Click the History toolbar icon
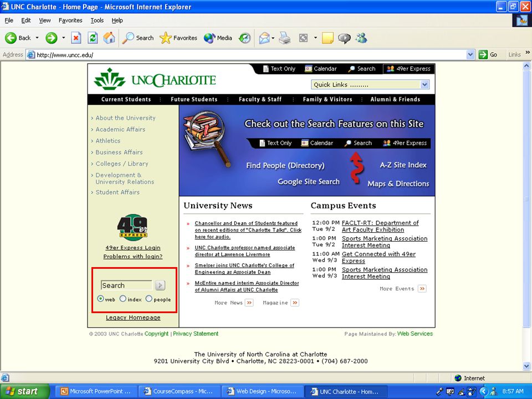Image resolution: width=532 pixels, height=399 pixels. pos(244,38)
